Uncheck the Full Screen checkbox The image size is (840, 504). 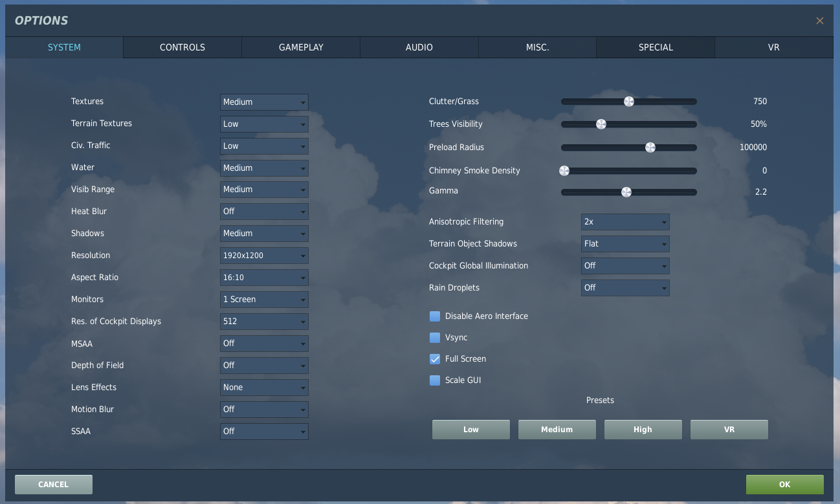435,359
